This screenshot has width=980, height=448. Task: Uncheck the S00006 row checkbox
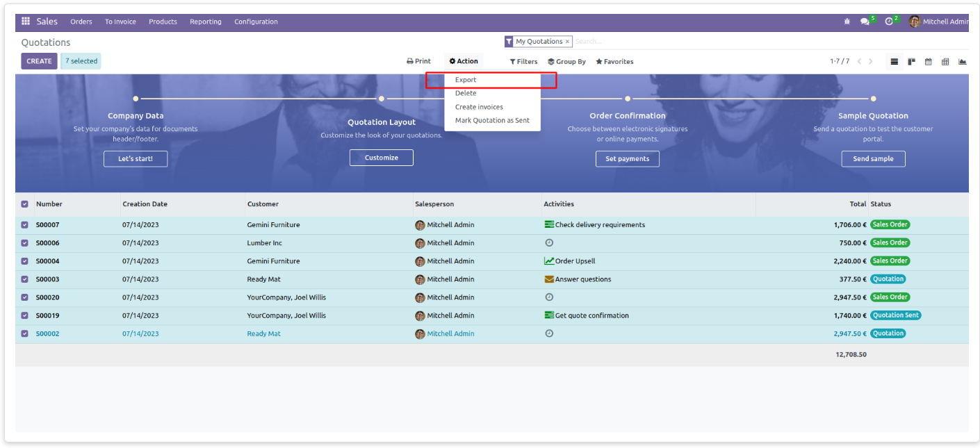(25, 243)
